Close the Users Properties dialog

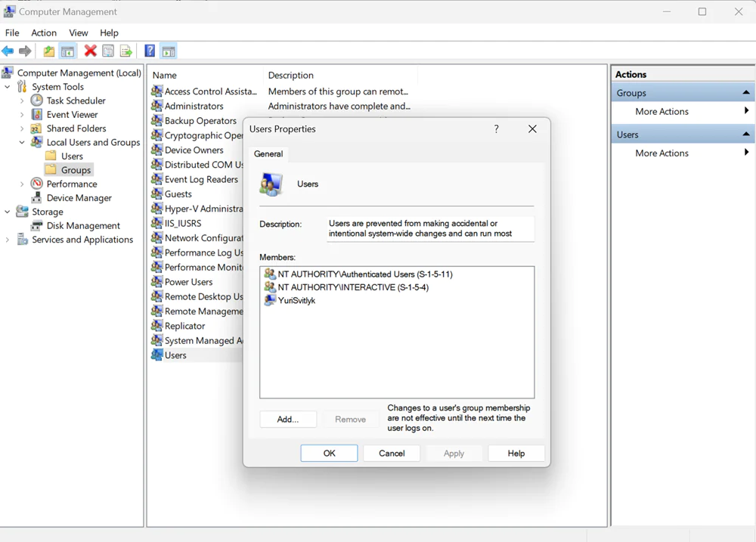click(532, 129)
